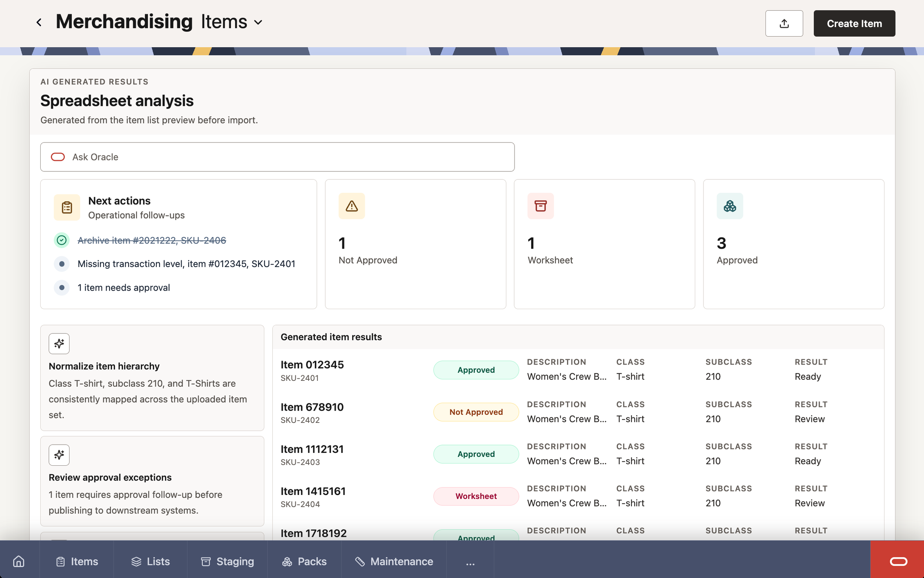The image size is (924, 578).
Task: Switch to the Items nav tab
Action: 77,561
